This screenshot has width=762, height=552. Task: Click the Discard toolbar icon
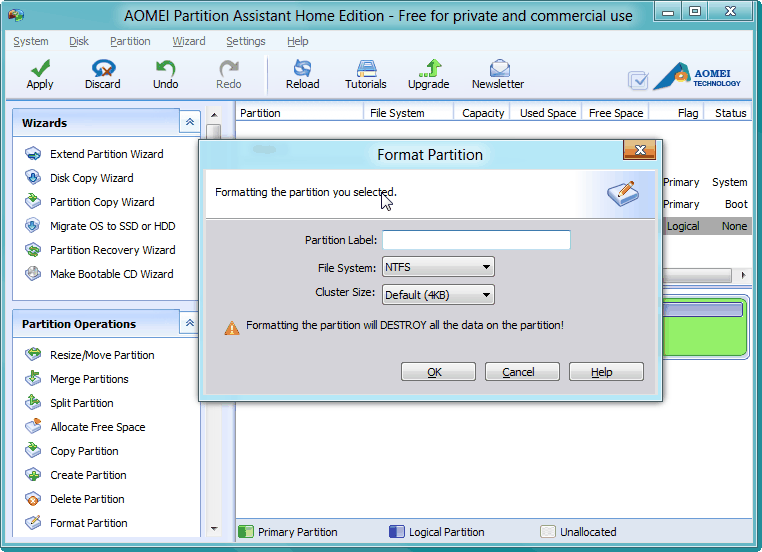click(x=103, y=68)
